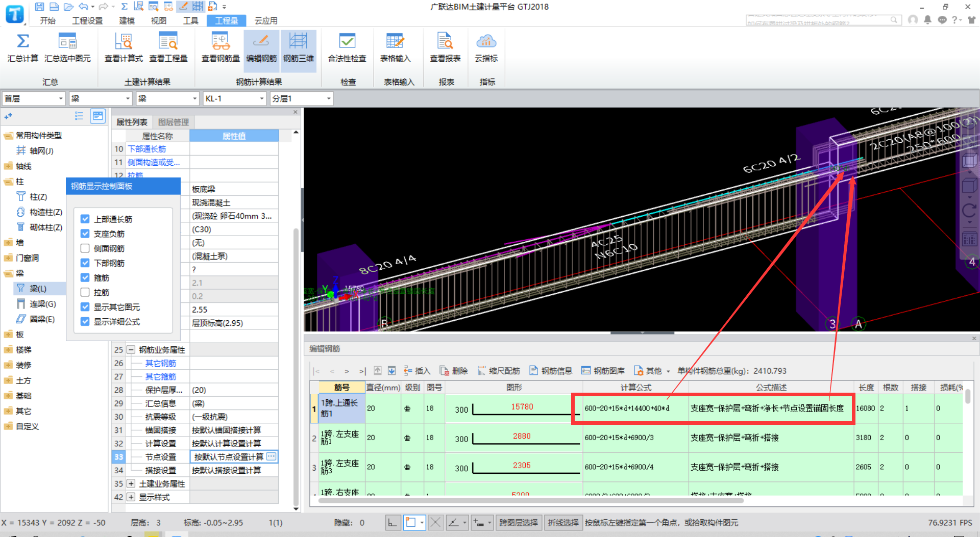Enable 拉筋 checkbox
Image resolution: width=980 pixels, height=537 pixels.
[85, 293]
